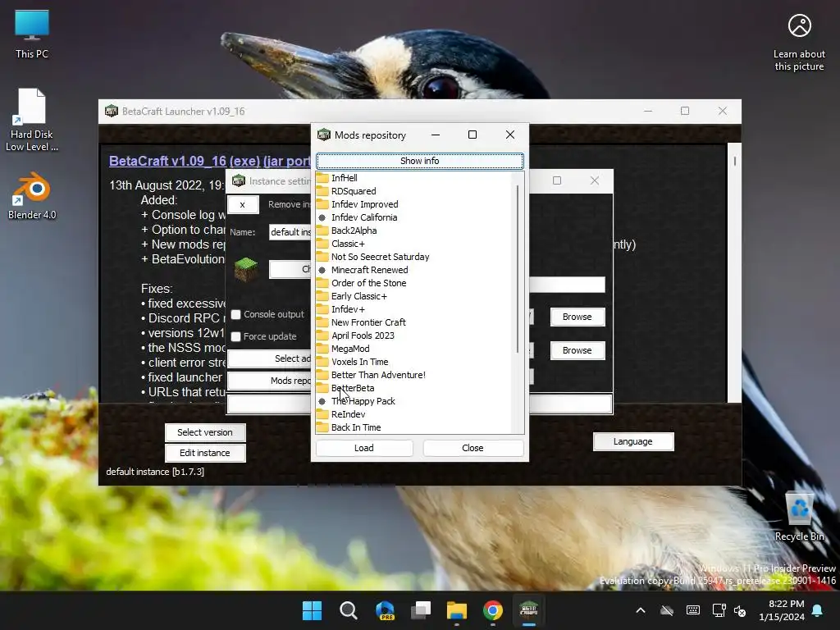The width and height of the screenshot is (840, 630).
Task: Open clock showing 8:22 PM
Action: tap(782, 610)
